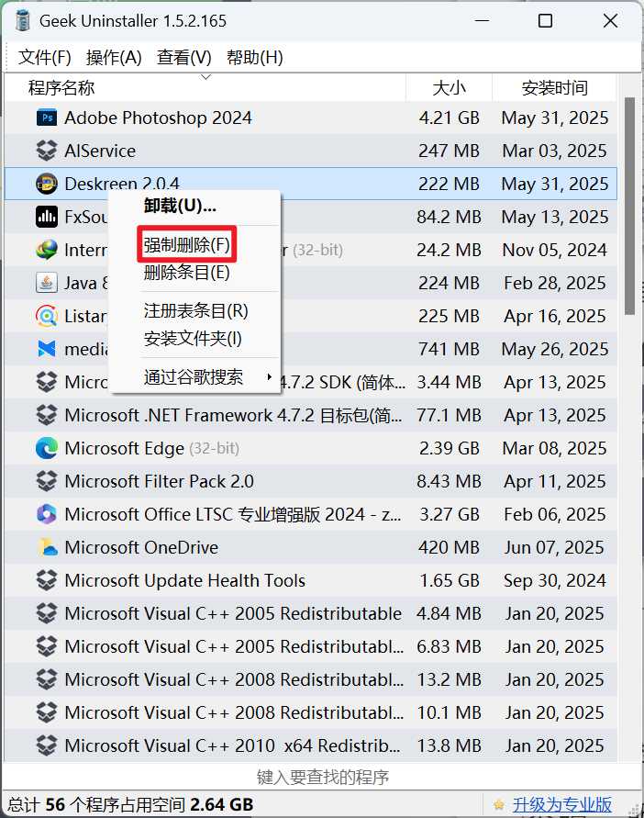Select the AIService row
The image size is (644, 818).
coord(311,151)
